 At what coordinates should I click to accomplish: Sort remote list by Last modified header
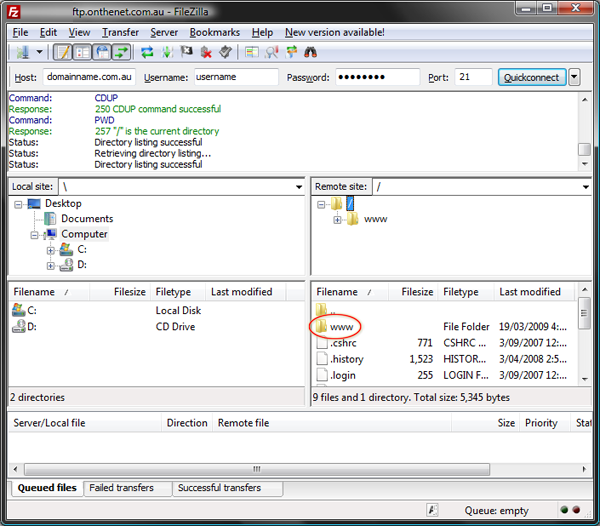[534, 292]
